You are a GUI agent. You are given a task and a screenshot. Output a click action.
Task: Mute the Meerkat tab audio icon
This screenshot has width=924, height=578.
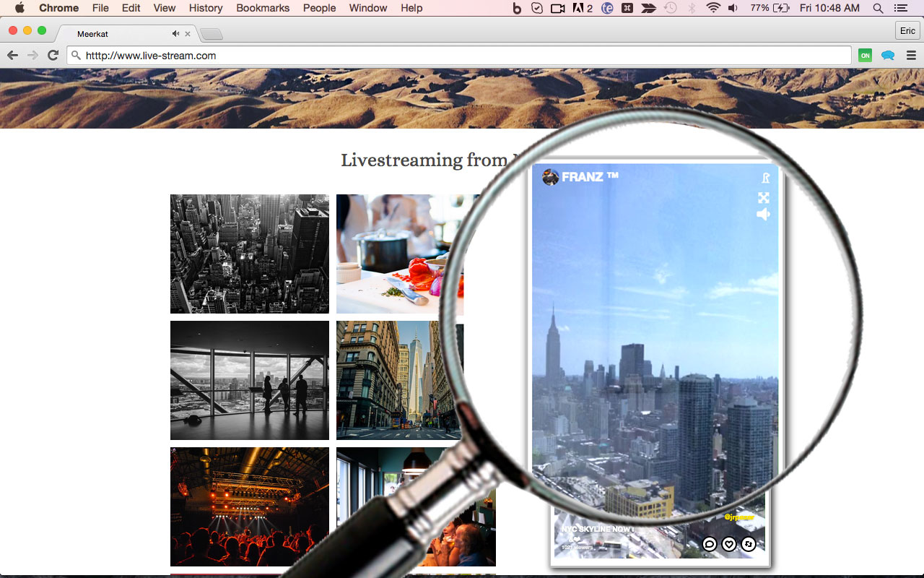point(175,34)
